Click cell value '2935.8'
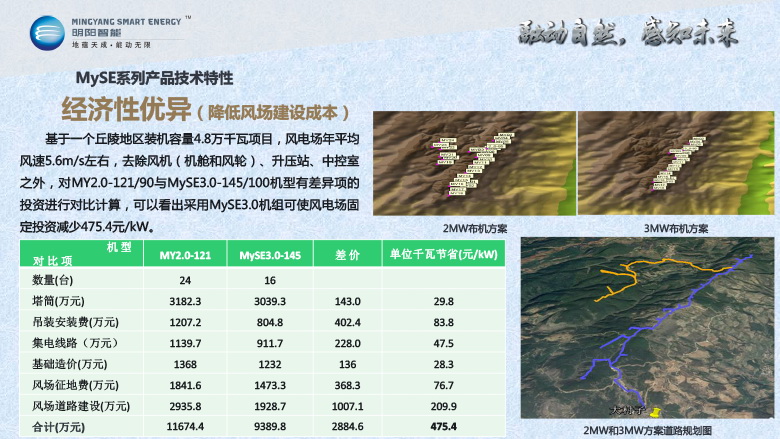Screen dimensions: 780x439 click(185, 406)
